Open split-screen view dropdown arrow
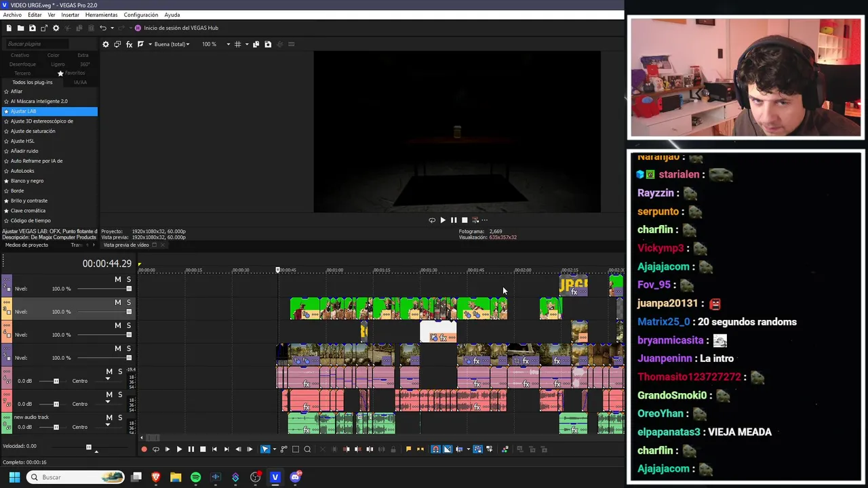Image resolution: width=868 pixels, height=488 pixels. click(x=149, y=44)
